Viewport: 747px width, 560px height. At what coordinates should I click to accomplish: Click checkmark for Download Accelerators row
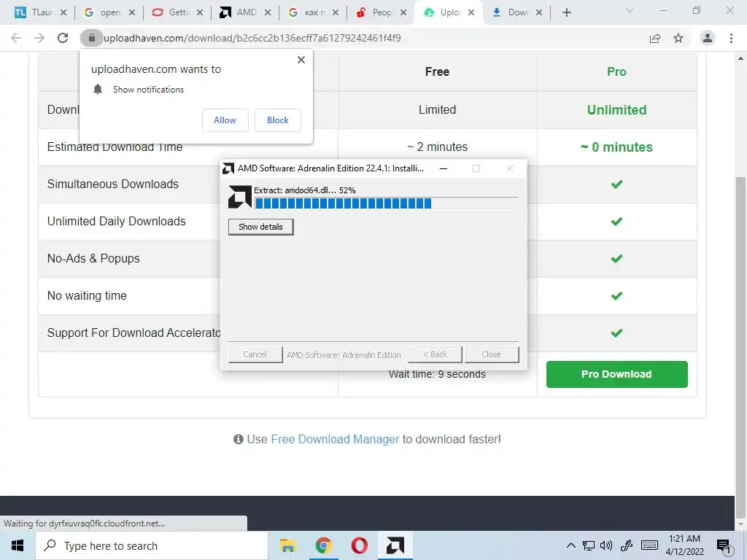617,332
